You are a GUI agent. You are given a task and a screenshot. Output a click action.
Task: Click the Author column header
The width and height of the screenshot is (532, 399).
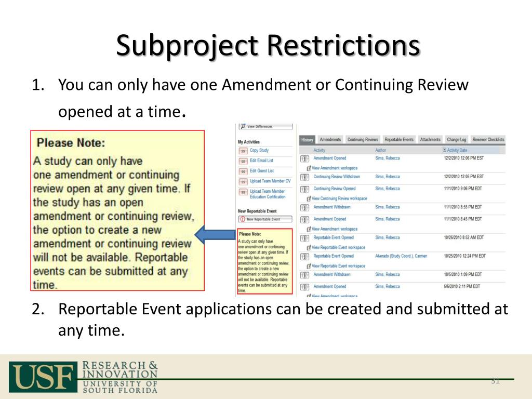[x=380, y=150]
